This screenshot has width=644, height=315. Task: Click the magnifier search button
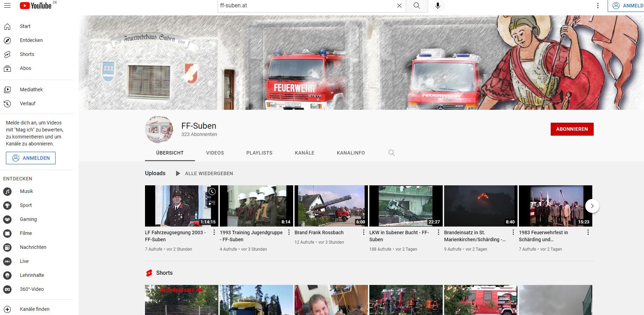pos(417,6)
